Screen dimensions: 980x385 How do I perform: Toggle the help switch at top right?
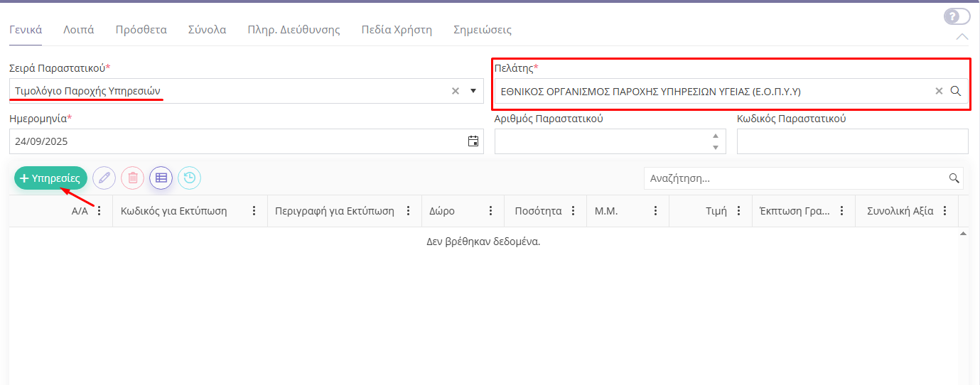pos(957,16)
